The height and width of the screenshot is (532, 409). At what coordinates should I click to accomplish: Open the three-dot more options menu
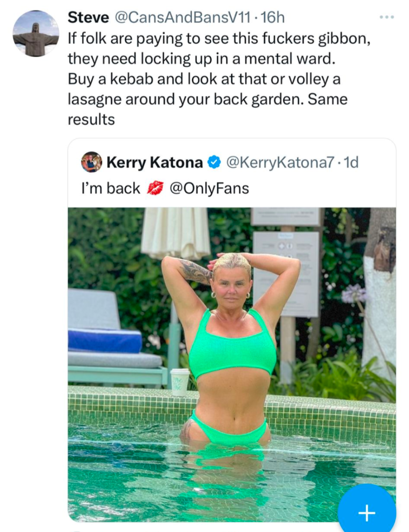(x=386, y=17)
